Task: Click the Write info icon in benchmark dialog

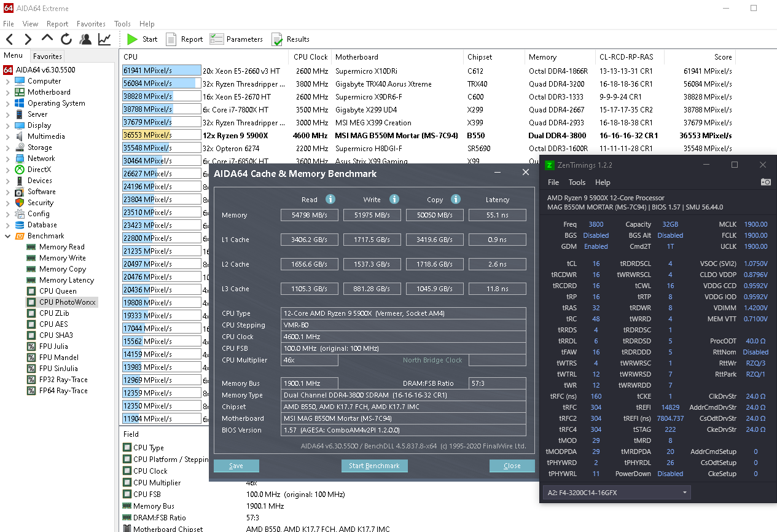Action: pyautogui.click(x=394, y=199)
